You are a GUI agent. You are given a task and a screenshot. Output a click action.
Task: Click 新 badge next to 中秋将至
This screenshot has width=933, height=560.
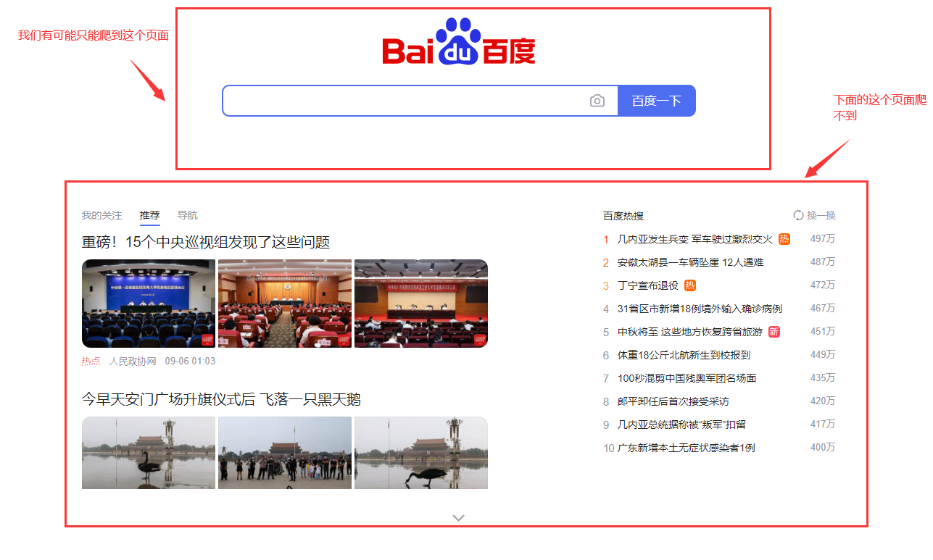click(774, 332)
